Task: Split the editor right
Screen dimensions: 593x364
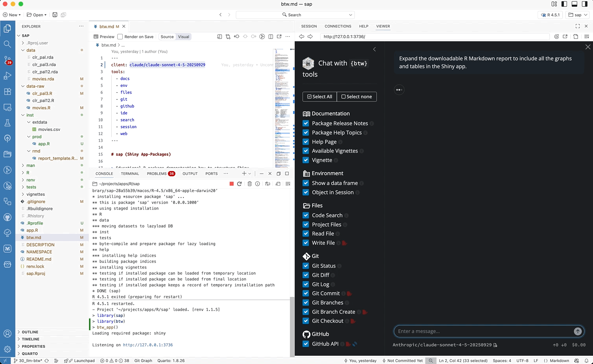Action: pyautogui.click(x=271, y=37)
